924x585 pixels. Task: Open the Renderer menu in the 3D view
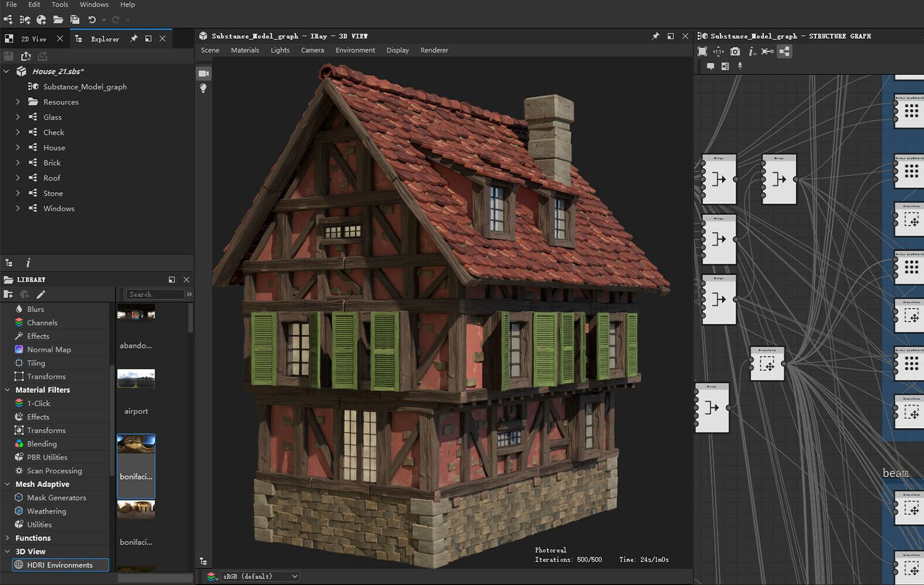tap(434, 50)
